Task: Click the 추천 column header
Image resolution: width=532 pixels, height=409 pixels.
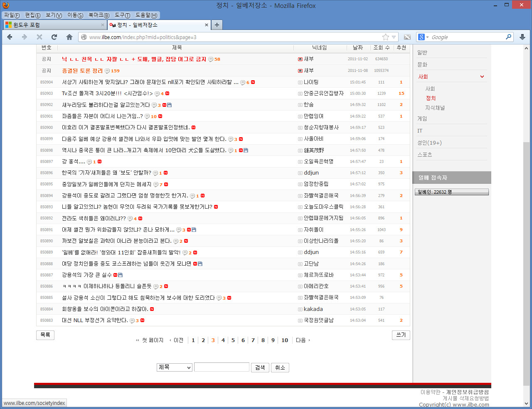Action: coord(401,48)
